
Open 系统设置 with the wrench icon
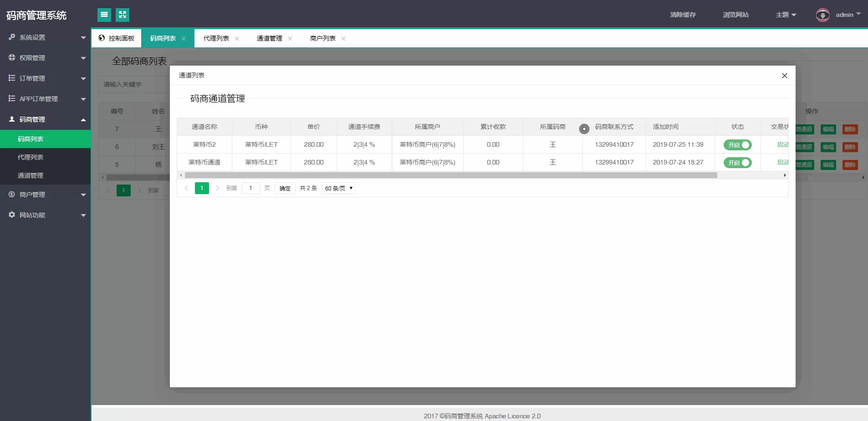click(11, 37)
